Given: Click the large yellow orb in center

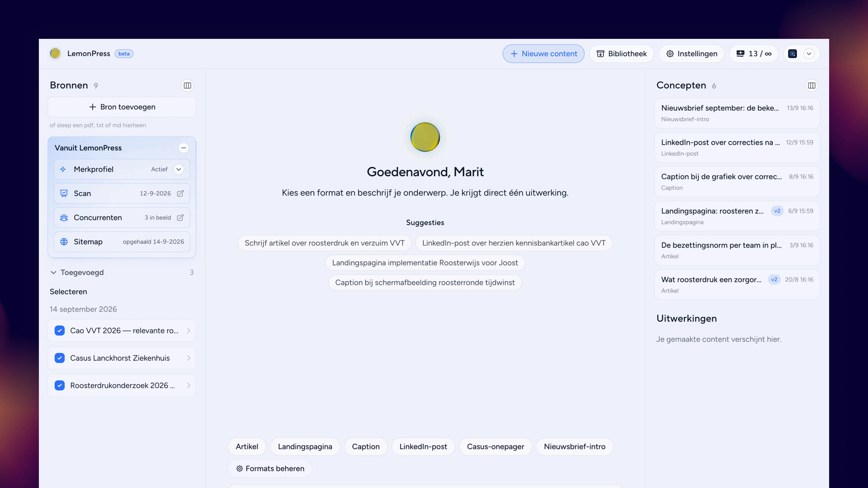Looking at the screenshot, I should click(x=425, y=137).
